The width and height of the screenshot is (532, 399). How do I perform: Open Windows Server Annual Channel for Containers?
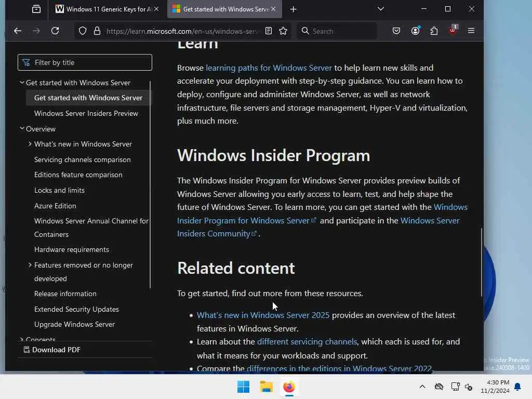(91, 228)
